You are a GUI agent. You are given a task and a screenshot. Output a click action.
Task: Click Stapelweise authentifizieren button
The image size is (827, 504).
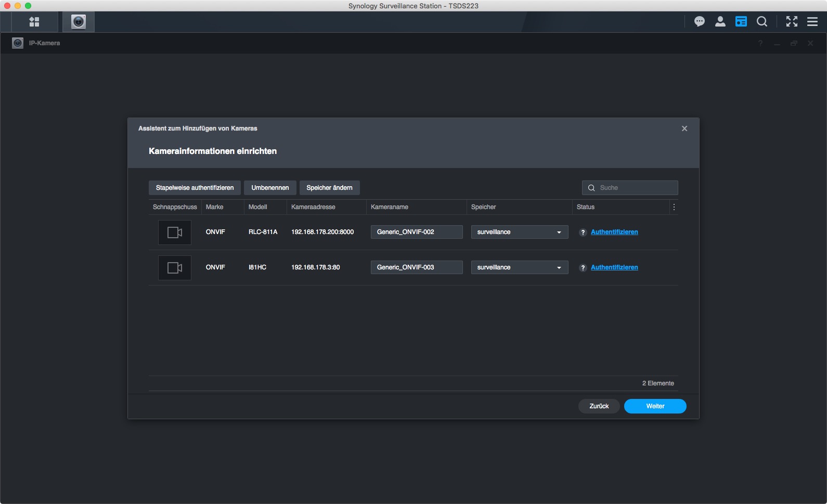click(195, 188)
